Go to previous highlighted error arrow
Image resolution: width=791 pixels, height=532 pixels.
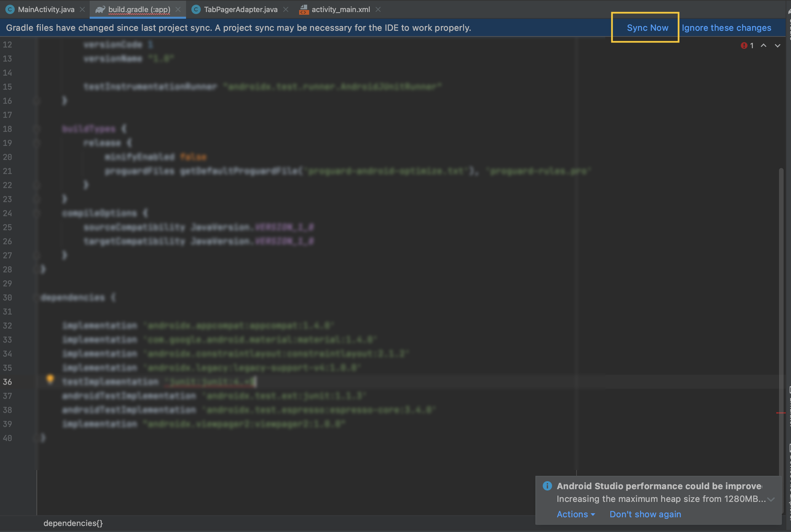tap(763, 46)
